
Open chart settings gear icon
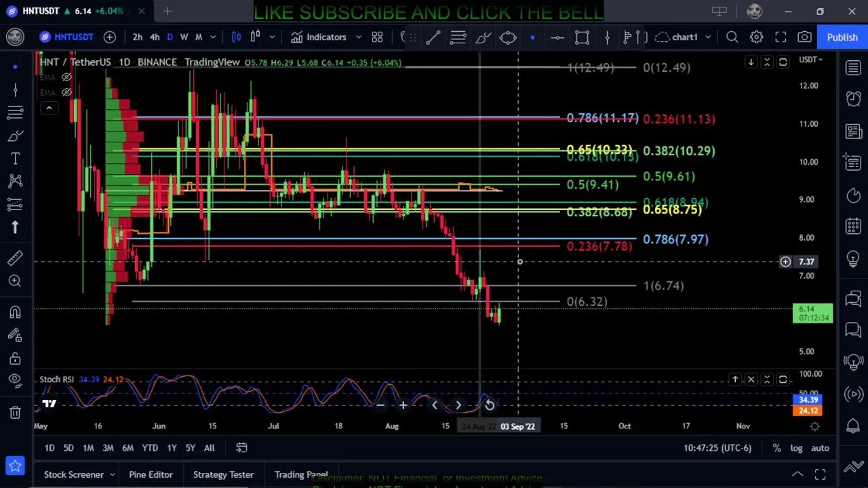[x=757, y=37]
